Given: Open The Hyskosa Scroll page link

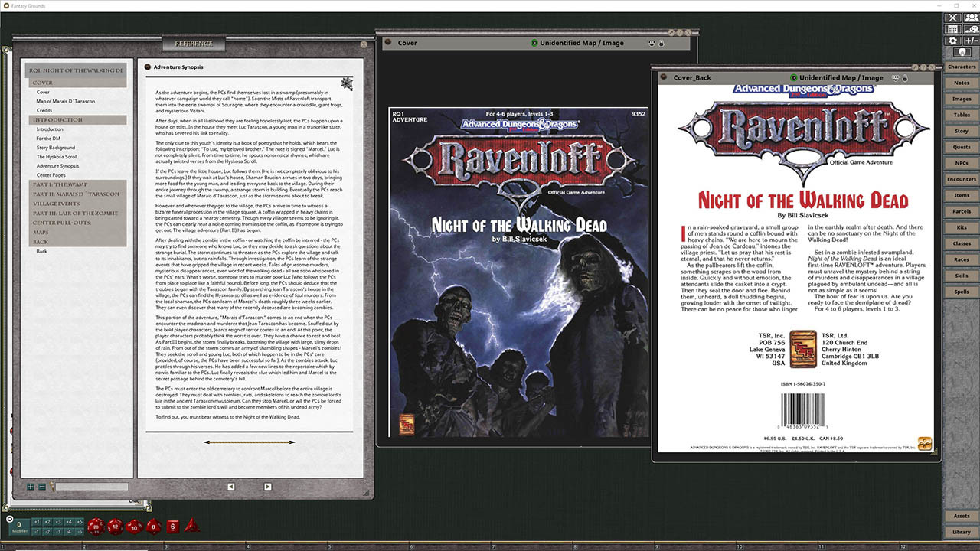Looking at the screenshot, I should point(57,157).
